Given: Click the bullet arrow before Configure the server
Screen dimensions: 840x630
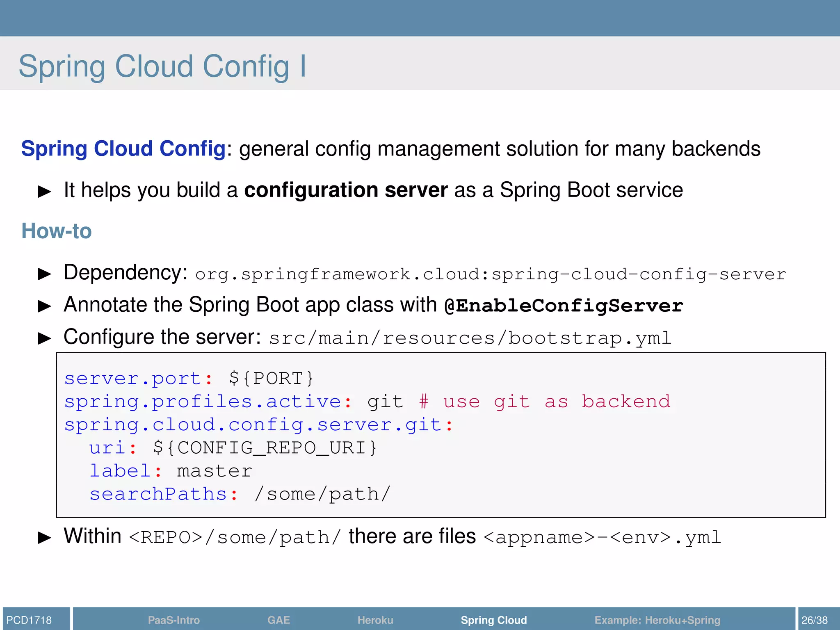Looking at the screenshot, I should click(x=44, y=338).
